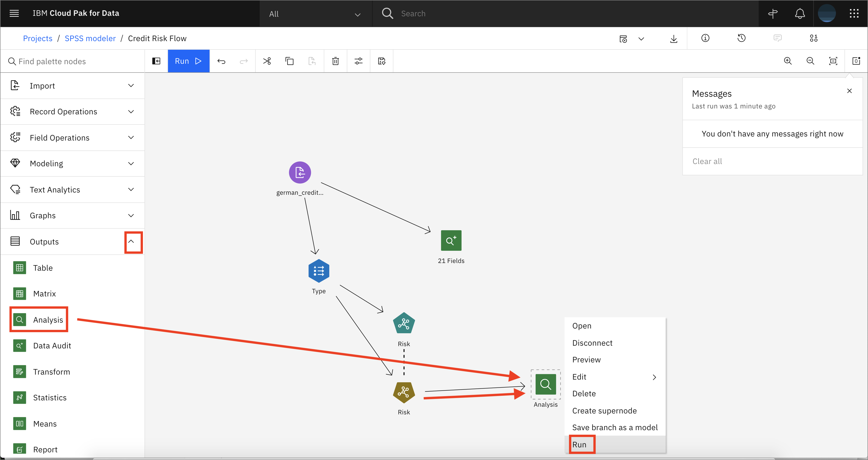Collapse the Outputs palette section

(131, 242)
